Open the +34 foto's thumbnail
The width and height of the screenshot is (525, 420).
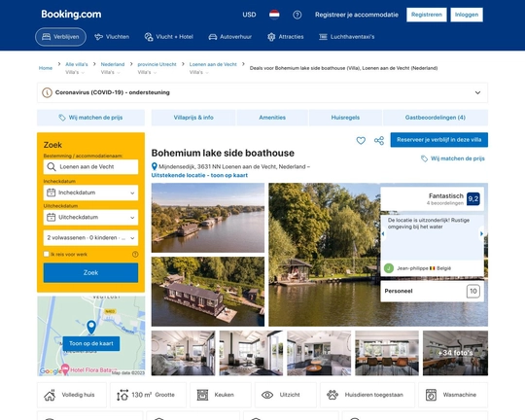[x=455, y=353]
